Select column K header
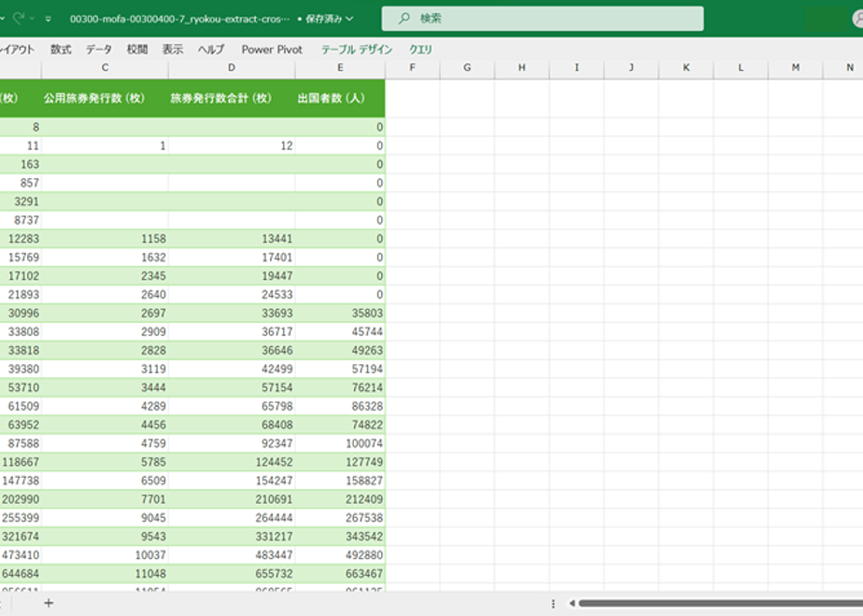 click(x=686, y=67)
